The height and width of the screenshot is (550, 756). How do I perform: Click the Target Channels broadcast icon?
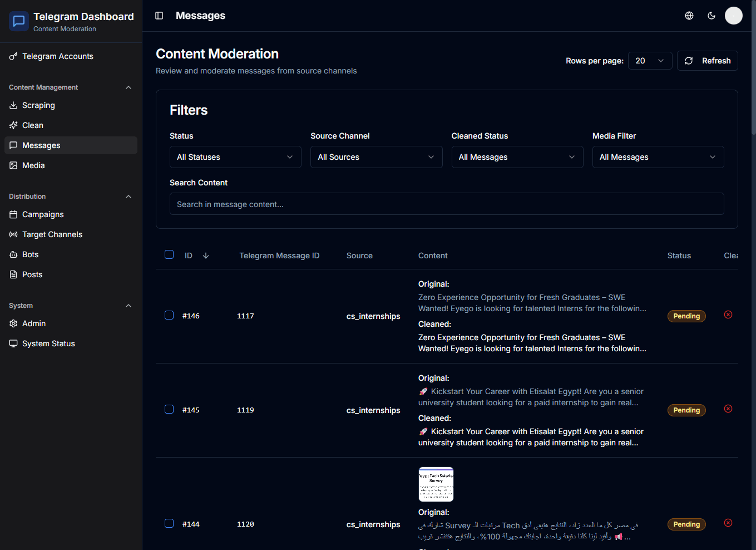coord(13,234)
